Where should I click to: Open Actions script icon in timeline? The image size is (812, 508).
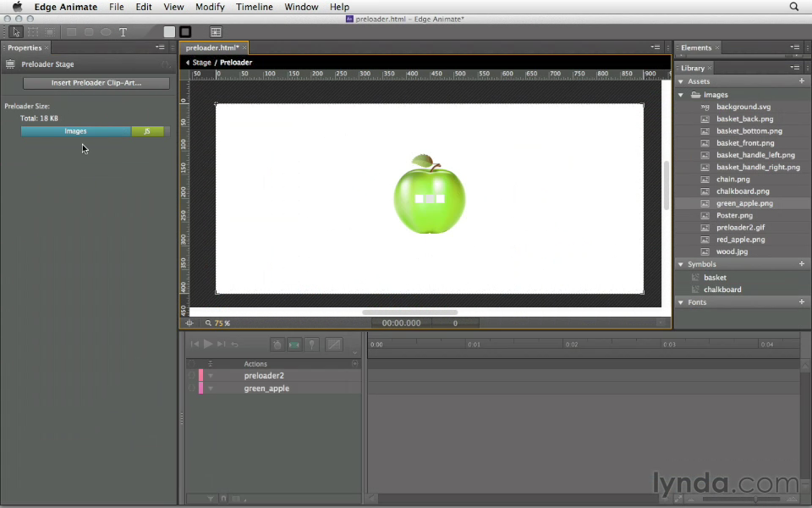354,364
